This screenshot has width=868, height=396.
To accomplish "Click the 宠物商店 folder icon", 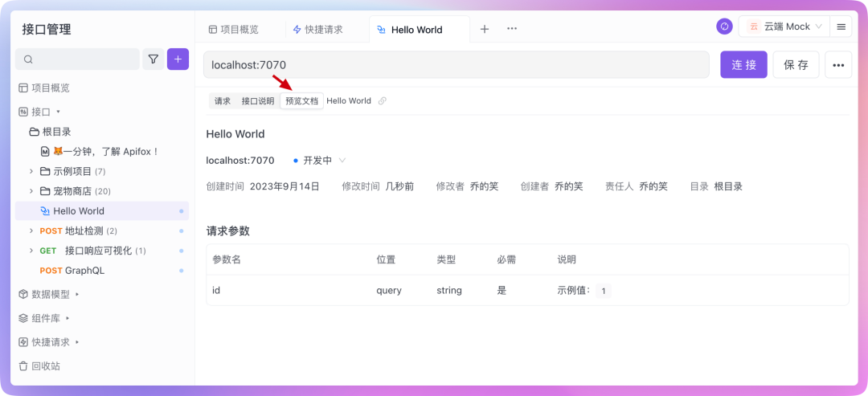I will point(45,191).
